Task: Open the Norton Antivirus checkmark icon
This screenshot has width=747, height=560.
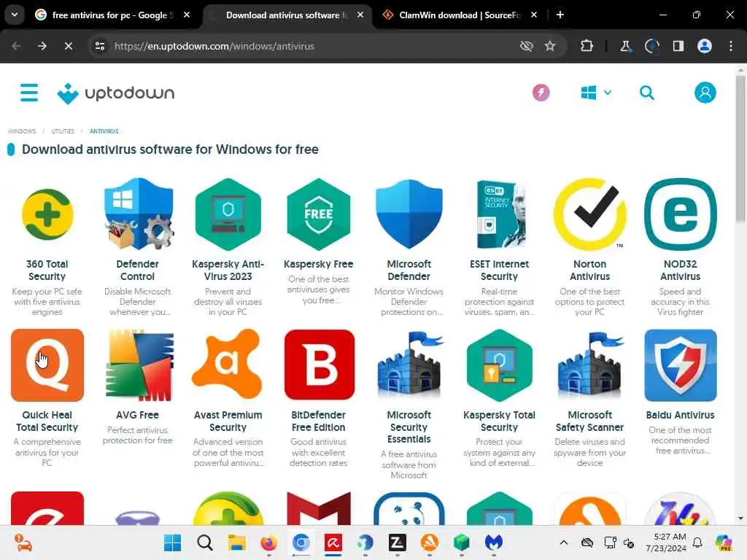Action: (x=589, y=214)
